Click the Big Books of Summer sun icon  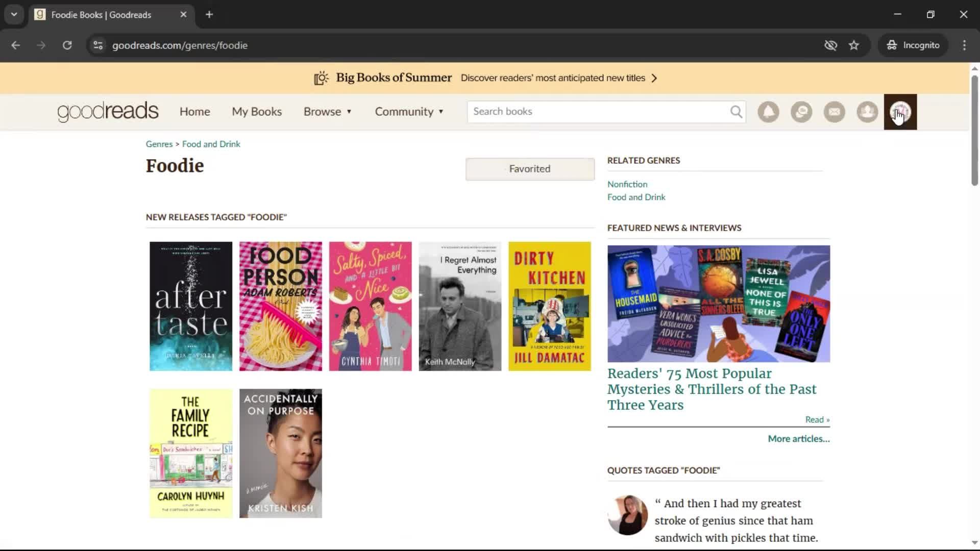(x=321, y=78)
